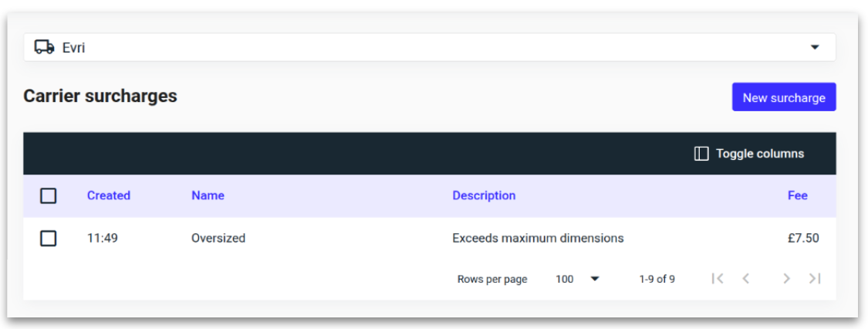Click the Description column header
The height and width of the screenshot is (329, 868).
[x=484, y=196]
